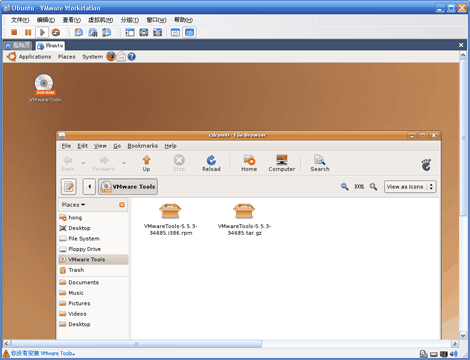This screenshot has width=470, height=360.
Task: Open Computer from the browser toolbar
Action: (x=282, y=163)
